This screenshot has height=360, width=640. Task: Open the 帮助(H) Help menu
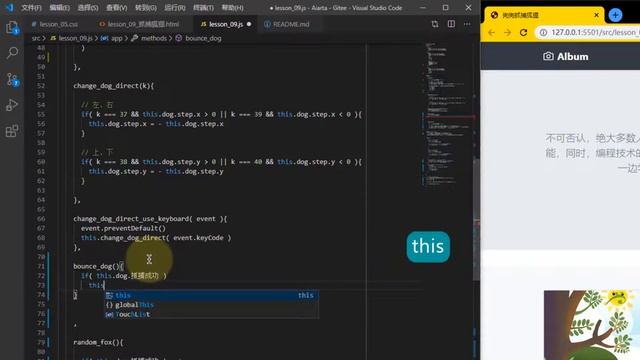point(232,8)
